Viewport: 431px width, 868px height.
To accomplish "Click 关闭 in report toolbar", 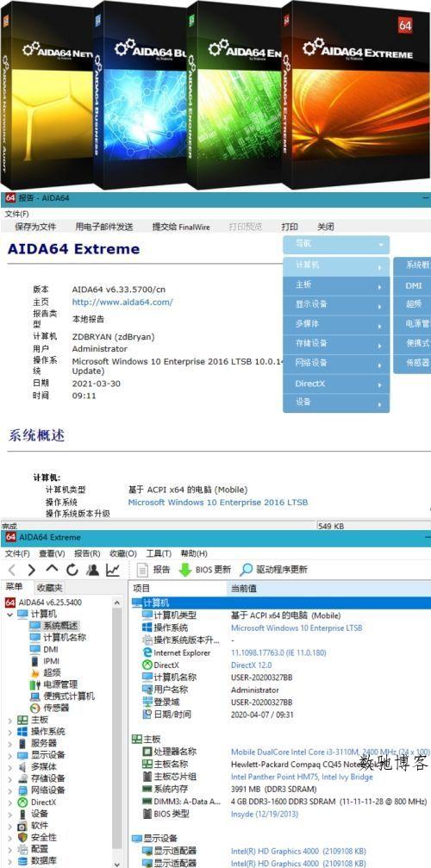I will [325, 227].
